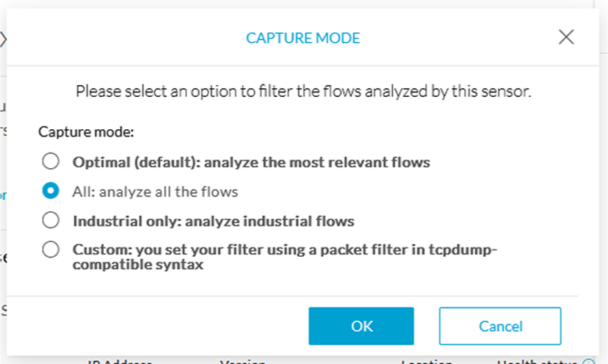Click the Health status info icon
Image resolution: width=608 pixels, height=364 pixels.
pyautogui.click(x=589, y=361)
